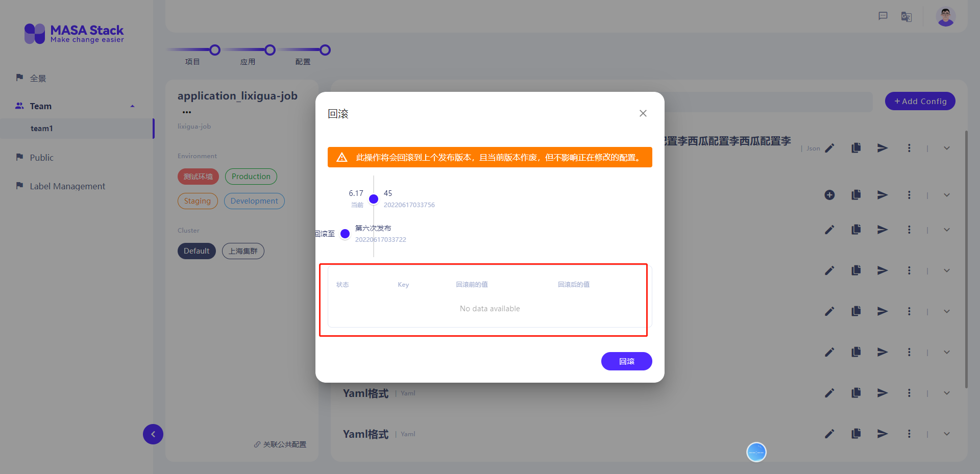
Task: Open the three-dot menu under application_lixigua-job
Action: (x=186, y=112)
